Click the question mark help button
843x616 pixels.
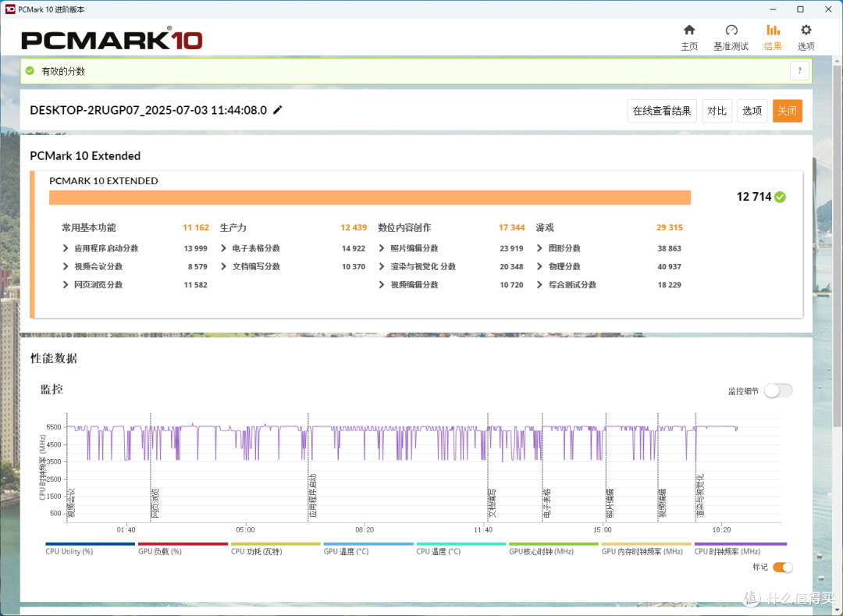(799, 70)
